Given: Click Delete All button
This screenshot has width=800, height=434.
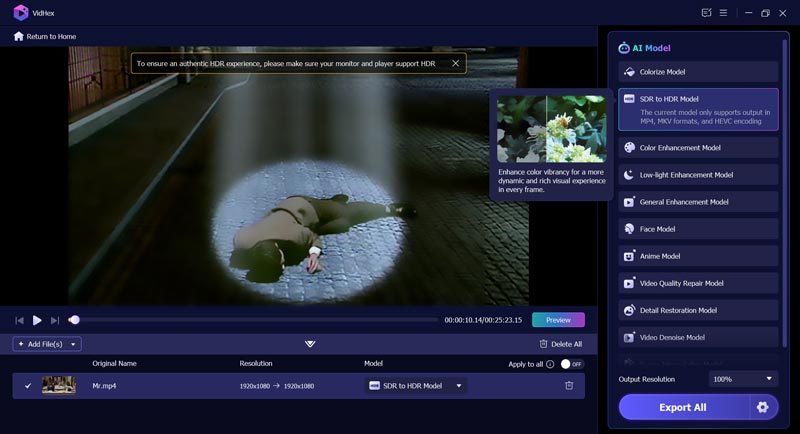Looking at the screenshot, I should coord(561,344).
